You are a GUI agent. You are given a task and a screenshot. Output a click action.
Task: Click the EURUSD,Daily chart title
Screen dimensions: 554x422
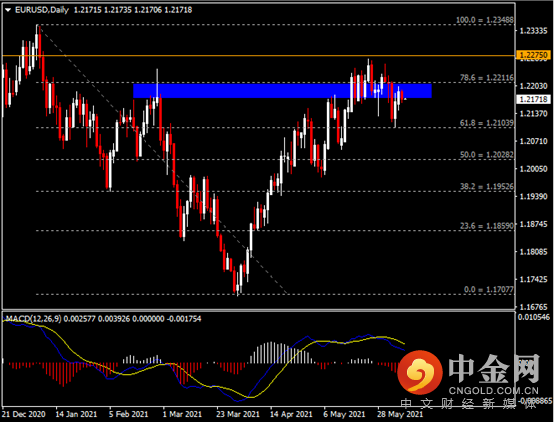(x=42, y=10)
